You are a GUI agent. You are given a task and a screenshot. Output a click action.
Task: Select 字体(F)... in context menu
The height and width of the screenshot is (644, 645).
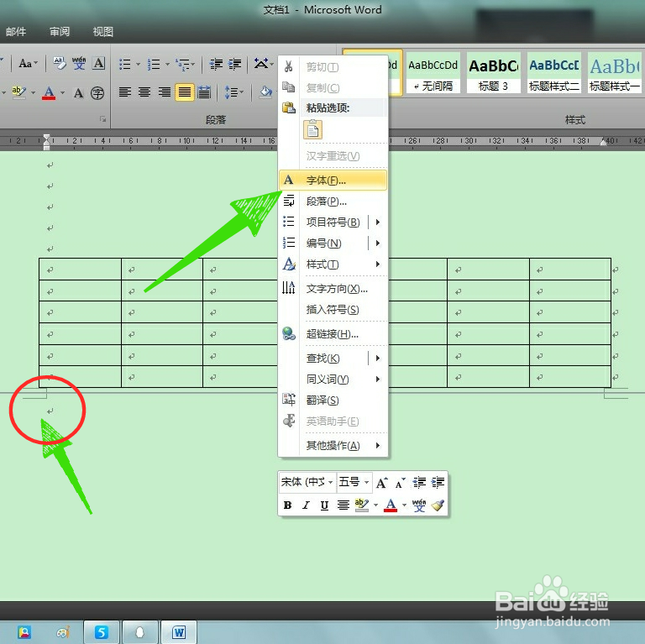[333, 181]
